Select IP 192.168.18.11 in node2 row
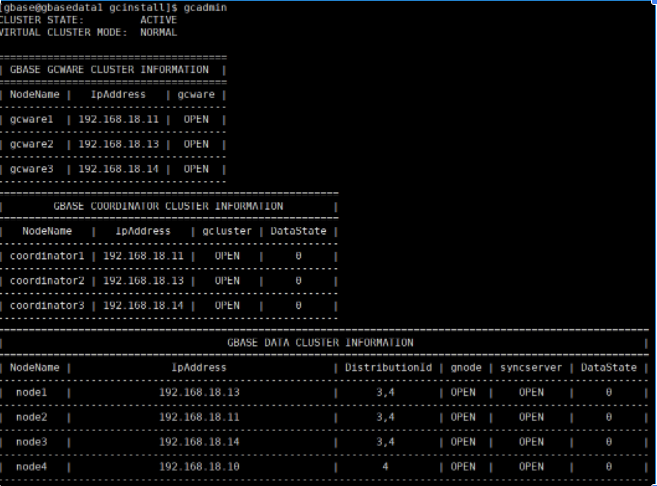 coord(199,417)
